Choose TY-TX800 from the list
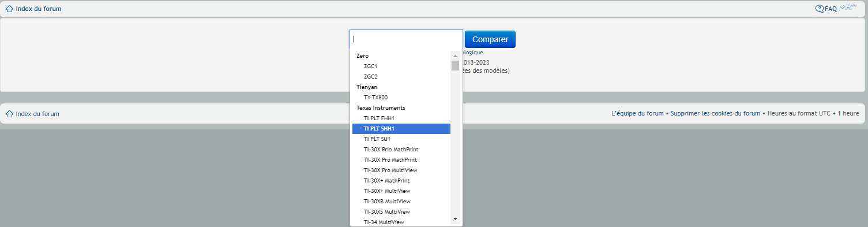Image resolution: width=868 pixels, height=227 pixels. pyautogui.click(x=401, y=97)
